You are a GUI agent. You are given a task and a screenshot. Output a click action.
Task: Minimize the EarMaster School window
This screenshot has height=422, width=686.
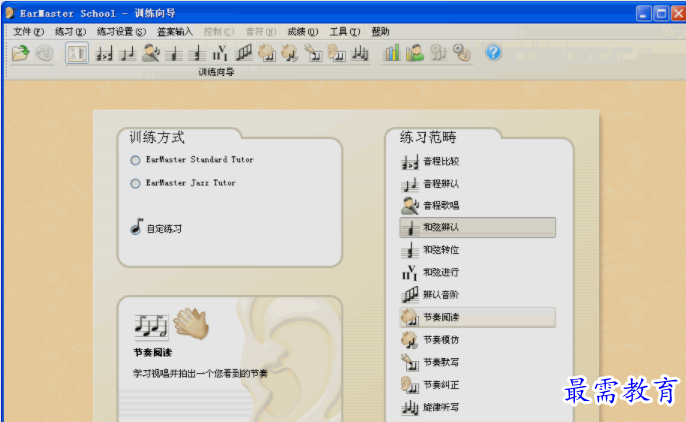click(x=643, y=13)
